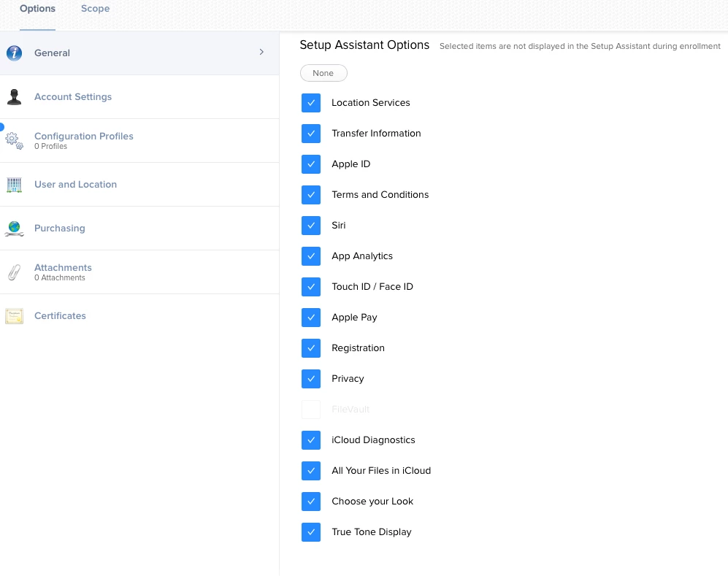728x576 pixels.
Task: Open the Configuration Profiles section
Action: pos(83,136)
